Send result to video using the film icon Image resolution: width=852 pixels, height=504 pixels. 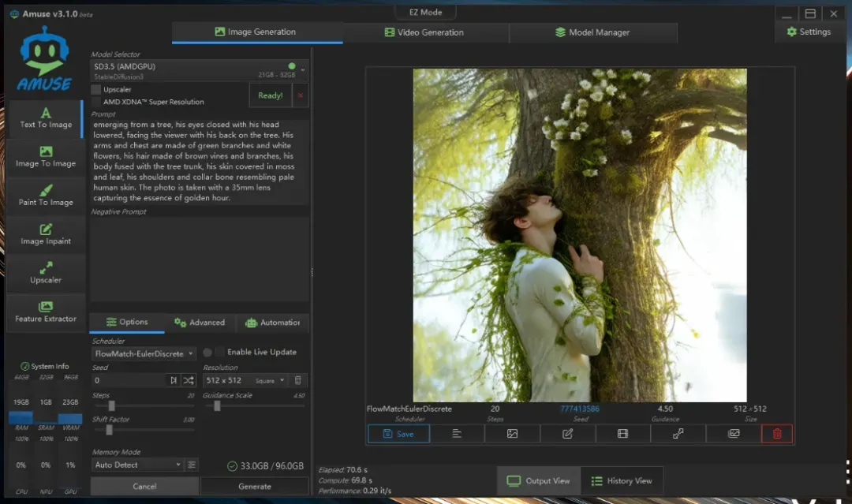[623, 434]
